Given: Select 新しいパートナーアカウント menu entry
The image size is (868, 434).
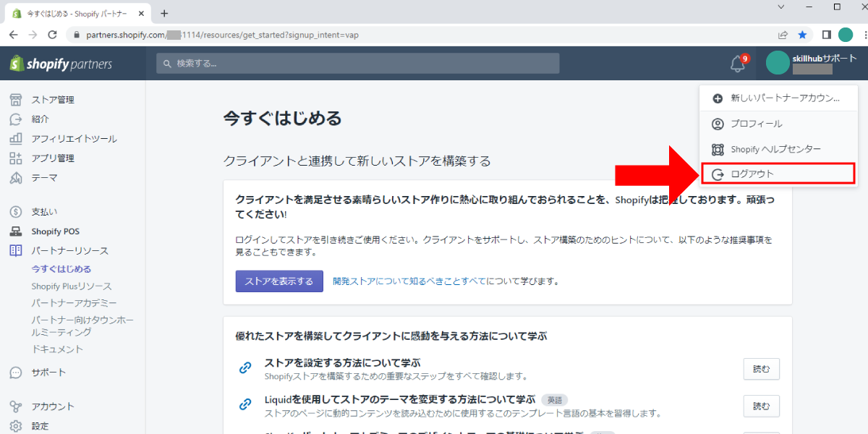Looking at the screenshot, I should click(778, 98).
